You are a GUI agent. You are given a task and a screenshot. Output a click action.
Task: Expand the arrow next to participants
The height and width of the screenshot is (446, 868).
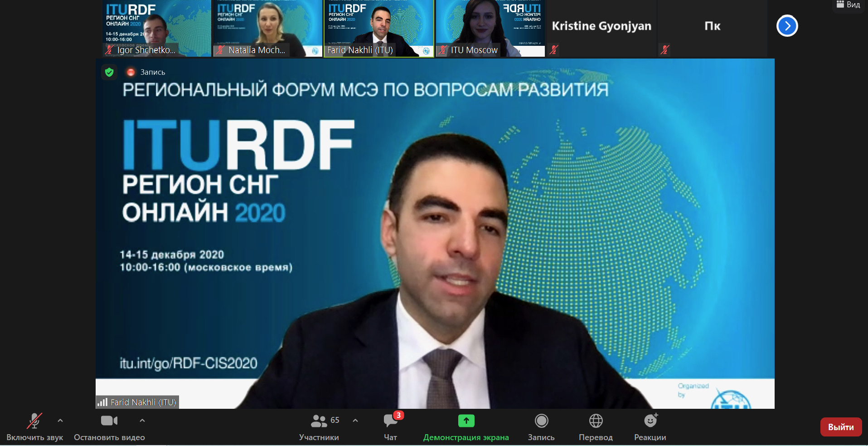pyautogui.click(x=355, y=421)
